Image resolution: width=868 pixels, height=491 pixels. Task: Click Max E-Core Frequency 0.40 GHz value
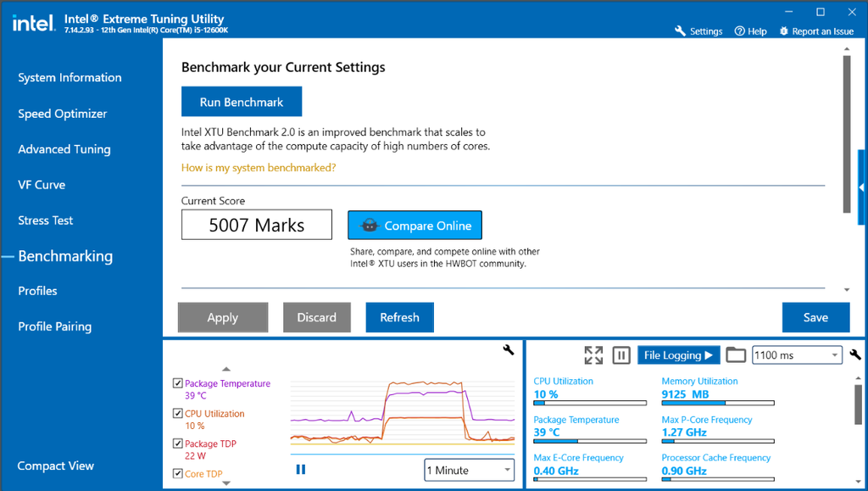pyautogui.click(x=556, y=471)
